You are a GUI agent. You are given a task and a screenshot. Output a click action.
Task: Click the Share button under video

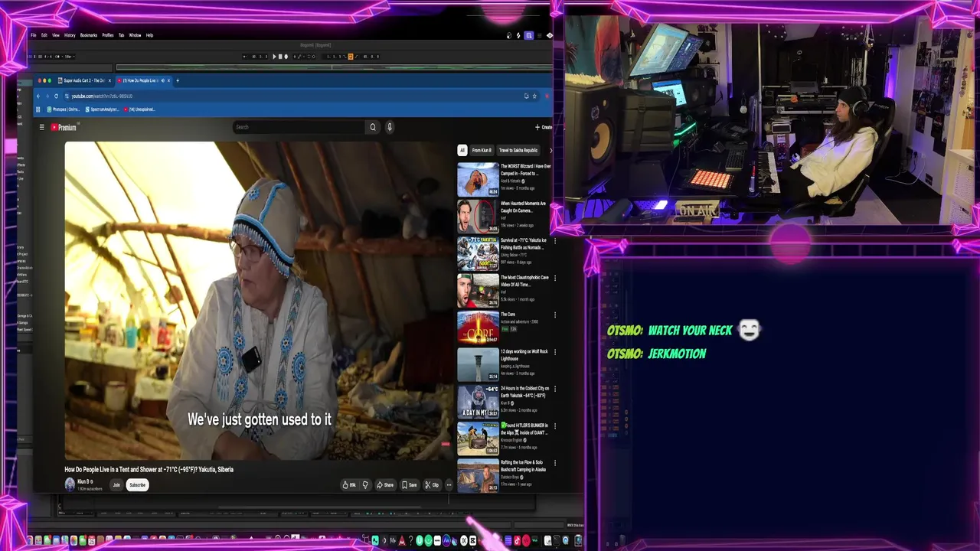click(x=385, y=484)
